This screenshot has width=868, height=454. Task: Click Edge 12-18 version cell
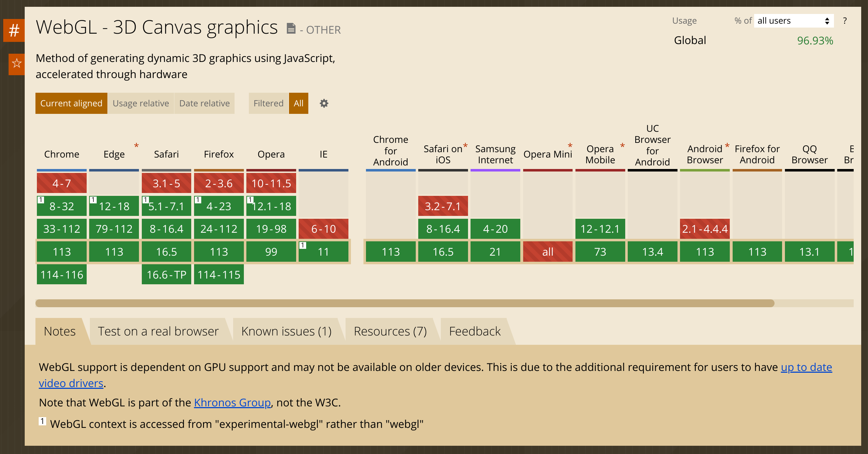coord(114,206)
